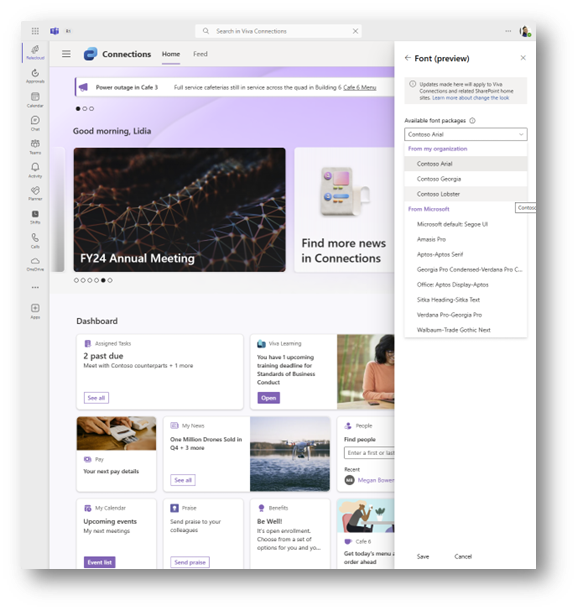Screen dimensions: 578x611
Task: Choose Walbaum-Trade Gothic Next font package
Action: click(466, 330)
